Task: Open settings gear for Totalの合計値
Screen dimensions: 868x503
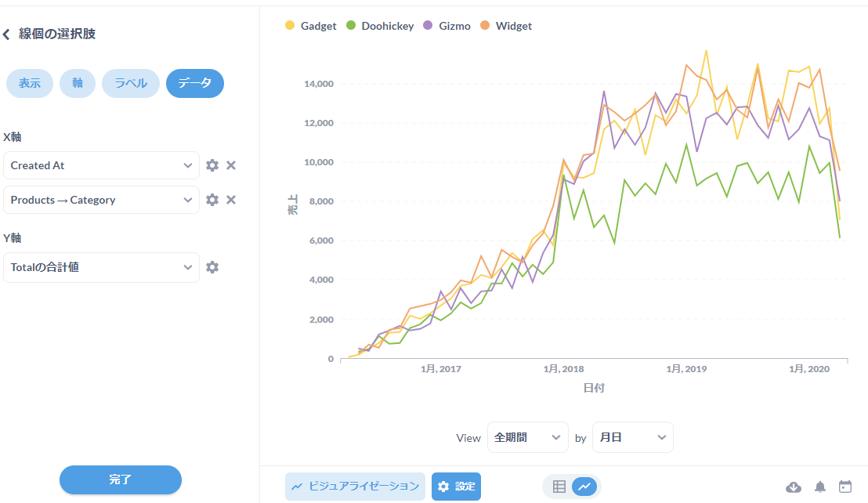Action: click(212, 267)
